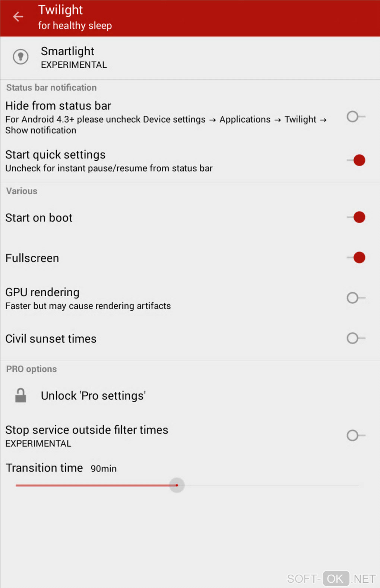The height and width of the screenshot is (588, 380).
Task: Select the Hide from status bar label
Action: click(x=58, y=106)
